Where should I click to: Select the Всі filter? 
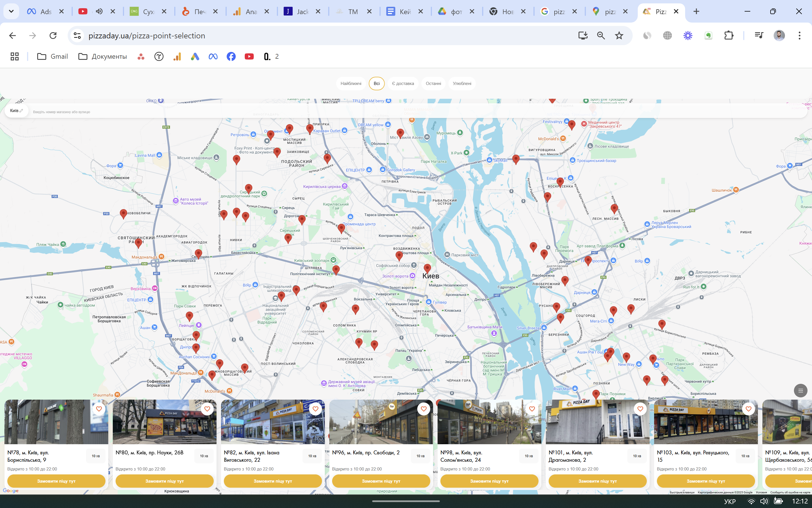coord(376,83)
